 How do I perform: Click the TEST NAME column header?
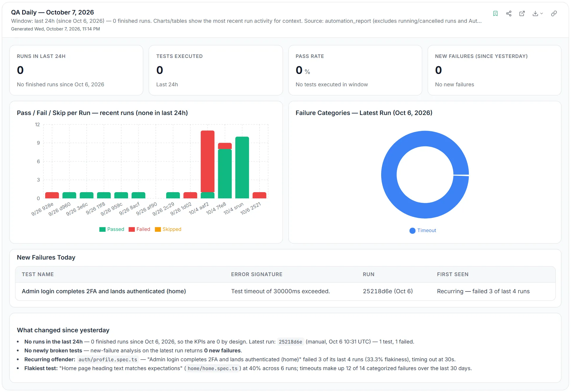coord(38,274)
